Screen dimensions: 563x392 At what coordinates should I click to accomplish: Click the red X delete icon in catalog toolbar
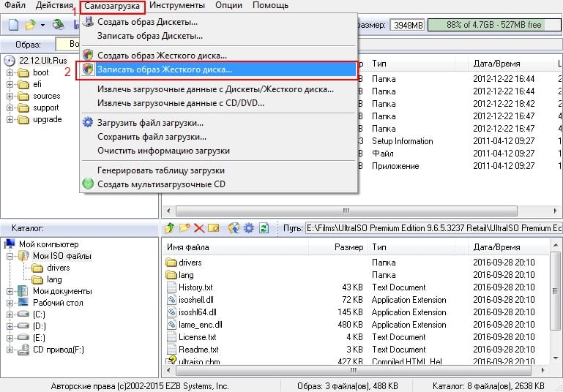coord(198,228)
